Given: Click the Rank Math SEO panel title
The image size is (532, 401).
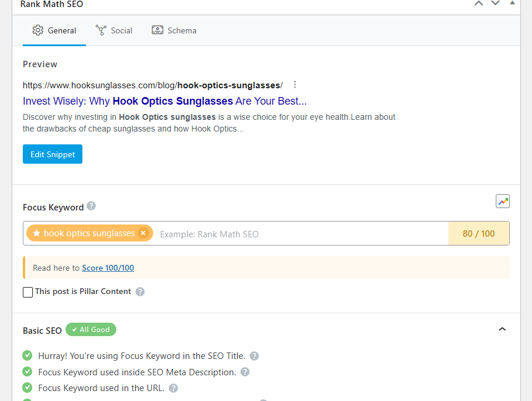Looking at the screenshot, I should (x=51, y=4).
